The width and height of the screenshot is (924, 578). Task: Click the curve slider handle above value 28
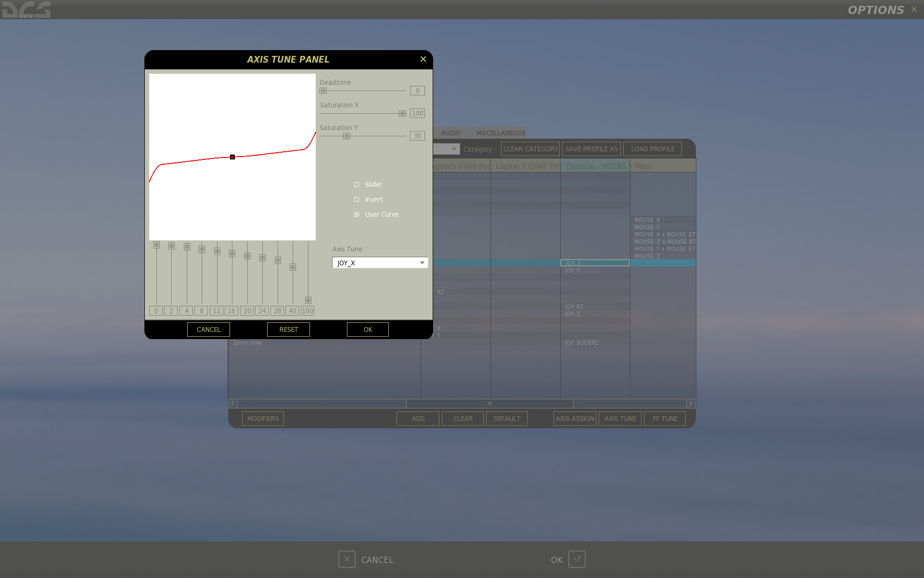pos(278,260)
